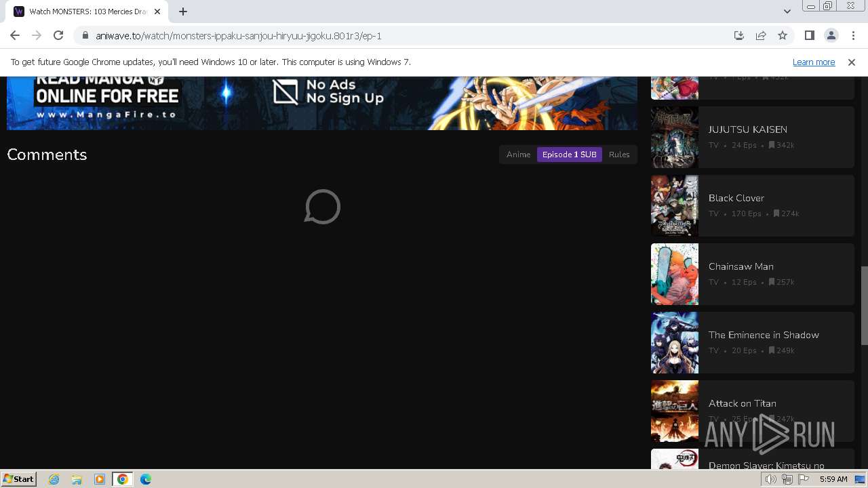Open the comments Rules tab

619,155
